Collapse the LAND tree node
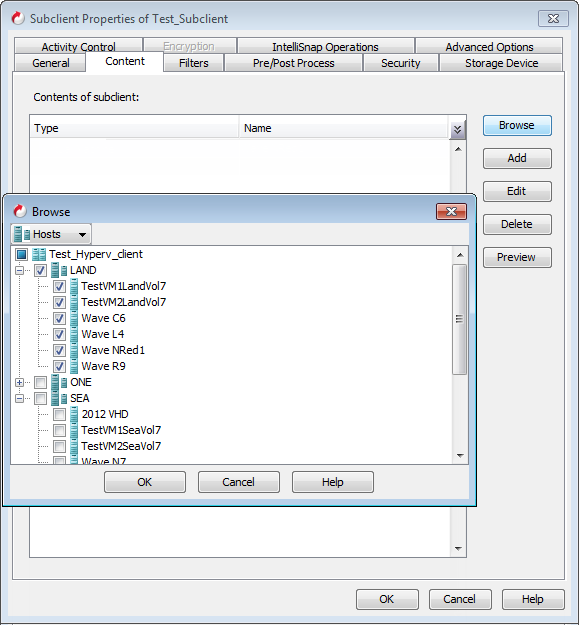 click(x=19, y=271)
